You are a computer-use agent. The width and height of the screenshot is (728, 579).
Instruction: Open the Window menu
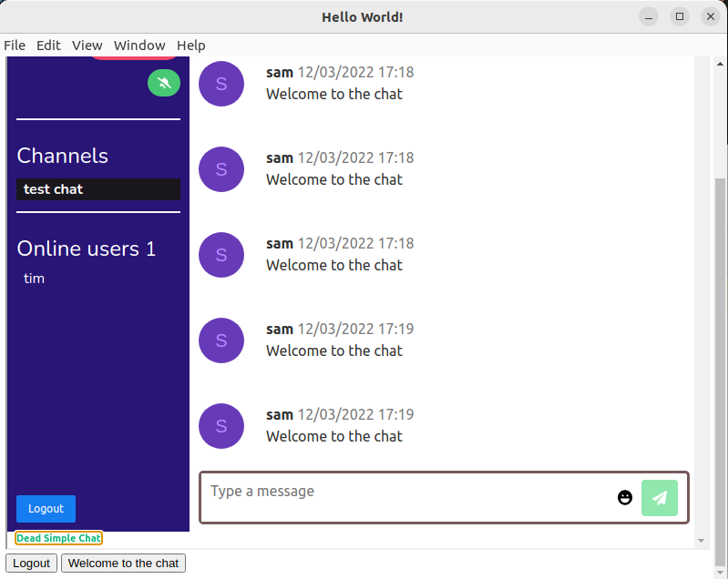pos(139,46)
